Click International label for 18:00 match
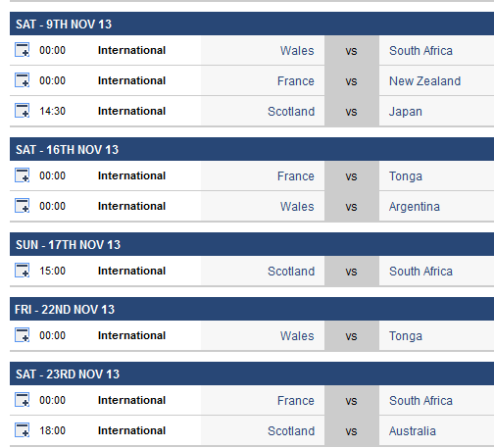 pos(131,430)
